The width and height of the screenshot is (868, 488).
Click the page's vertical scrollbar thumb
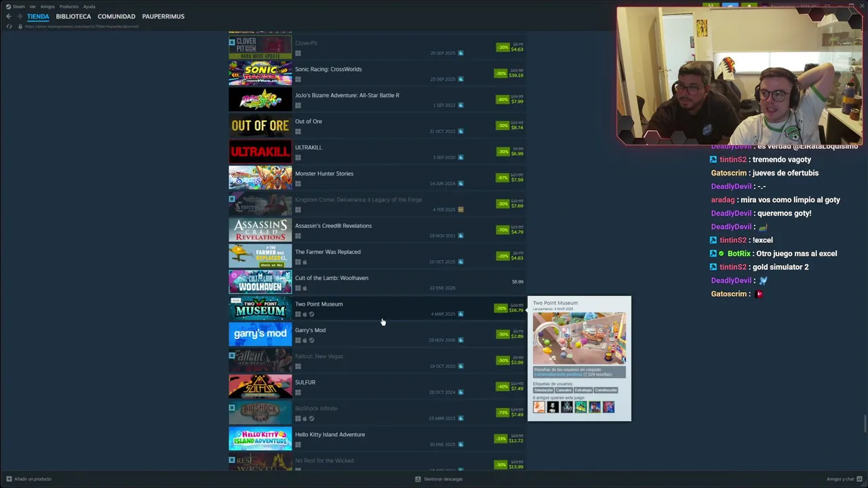[865, 424]
